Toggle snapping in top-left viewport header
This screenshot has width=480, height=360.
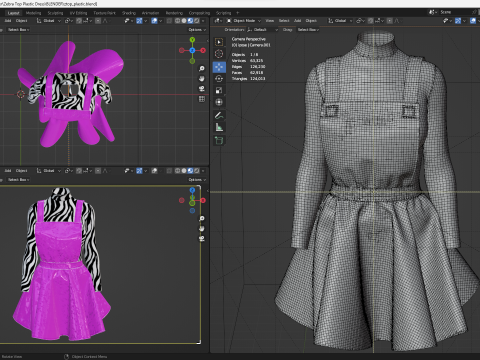79,21
